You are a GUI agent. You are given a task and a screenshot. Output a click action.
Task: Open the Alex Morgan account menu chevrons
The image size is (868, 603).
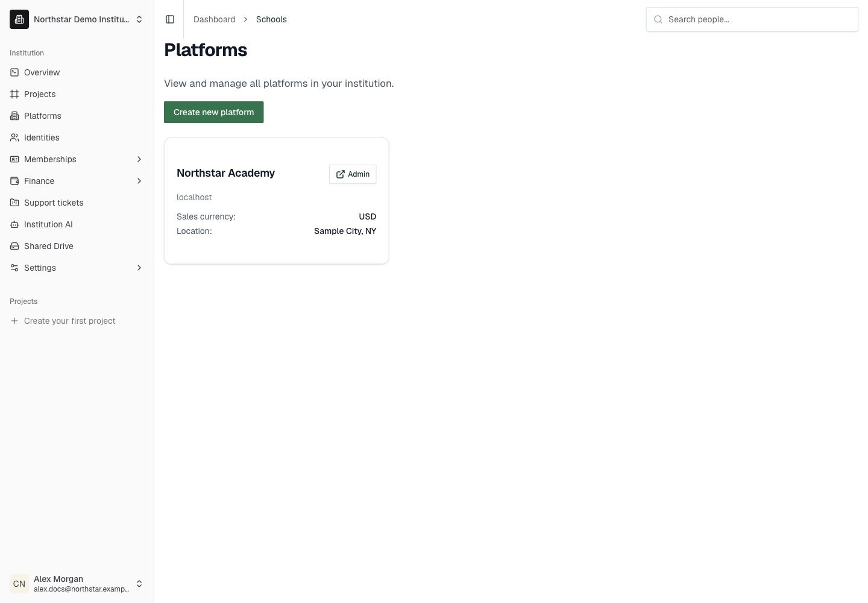(139, 584)
